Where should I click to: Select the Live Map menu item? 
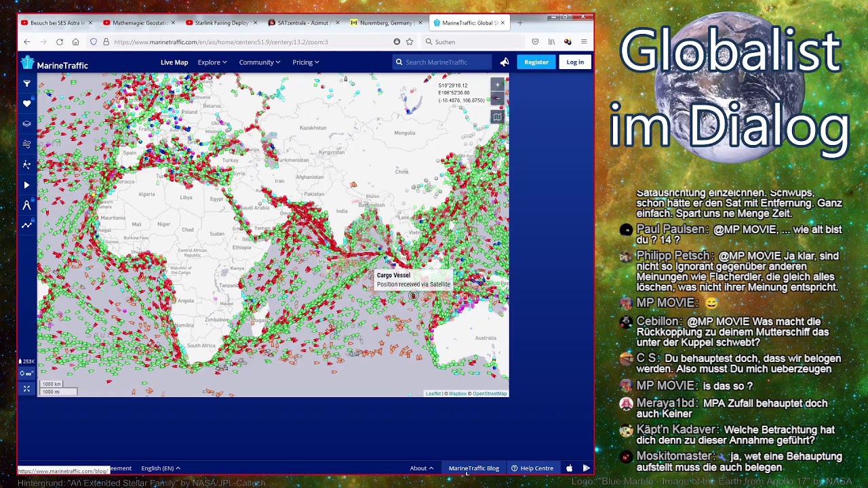pyautogui.click(x=174, y=62)
